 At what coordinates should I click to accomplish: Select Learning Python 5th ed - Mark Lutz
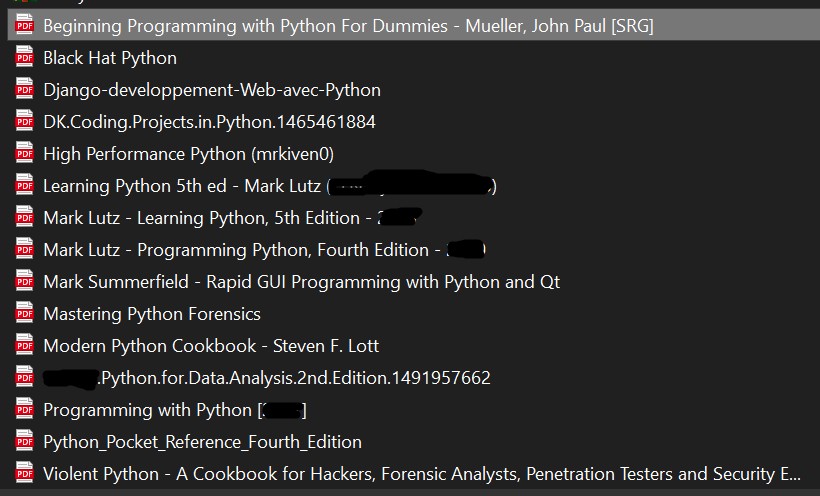[x=270, y=186]
